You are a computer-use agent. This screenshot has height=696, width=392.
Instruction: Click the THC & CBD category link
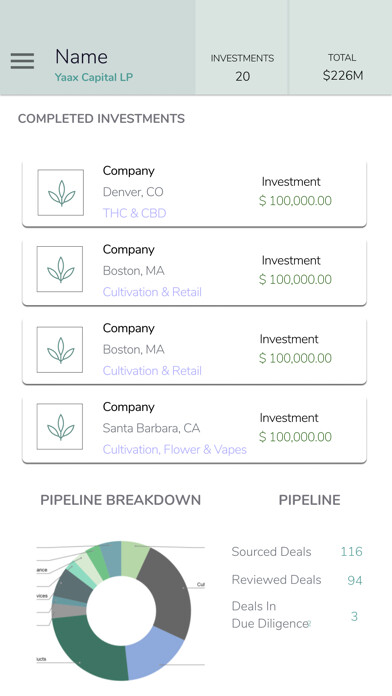135,213
